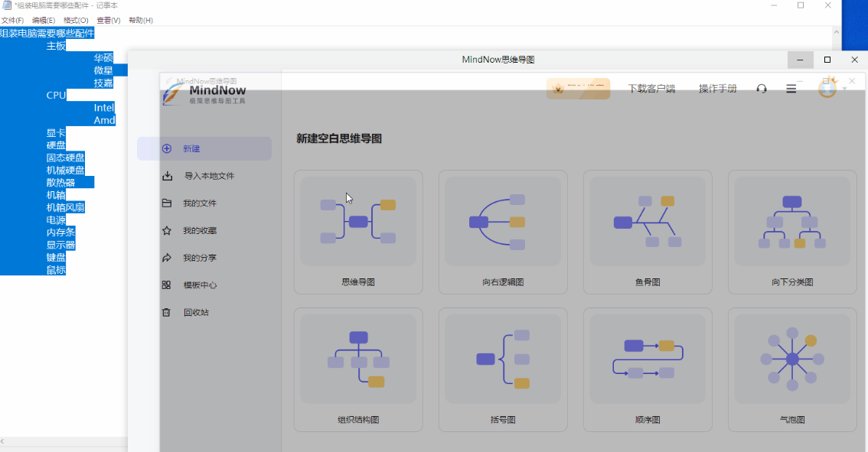Click the word Intel in Notepad
The width and height of the screenshot is (868, 452).
[x=104, y=108]
